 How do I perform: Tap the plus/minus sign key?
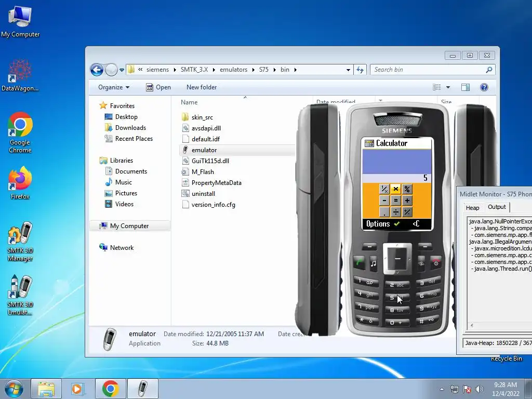click(407, 212)
